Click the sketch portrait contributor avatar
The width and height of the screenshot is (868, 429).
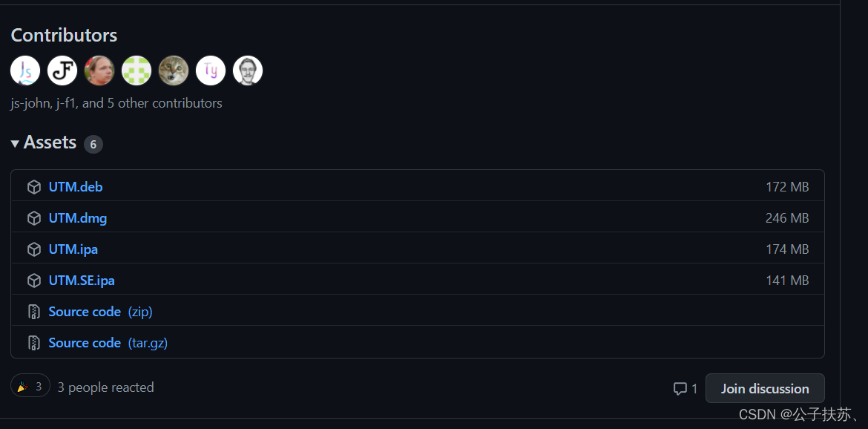tap(248, 71)
